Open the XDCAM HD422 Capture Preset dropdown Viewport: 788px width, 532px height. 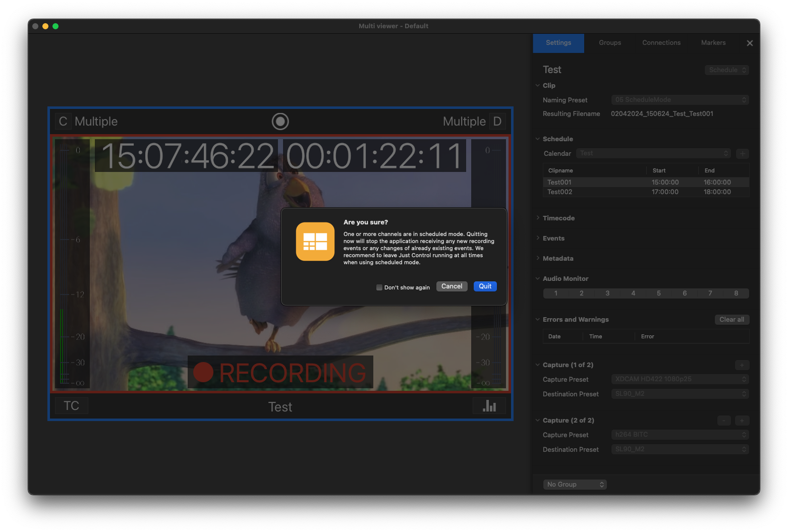click(680, 379)
